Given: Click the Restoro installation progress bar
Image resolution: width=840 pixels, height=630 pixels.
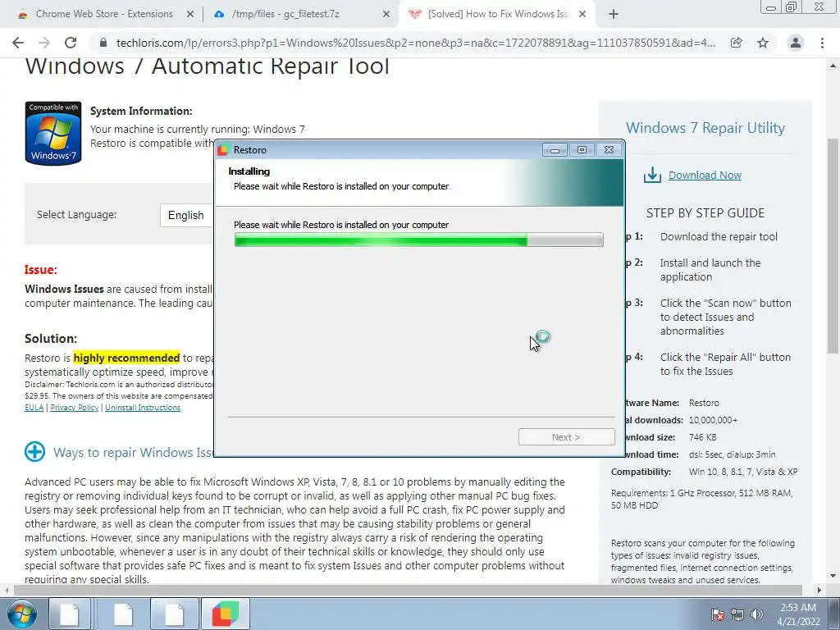Looking at the screenshot, I should [419, 240].
